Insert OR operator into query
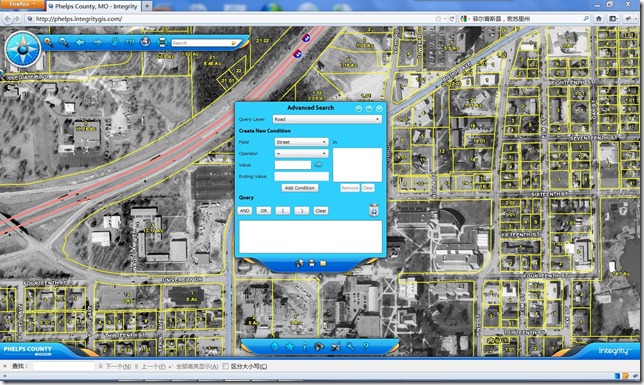The height and width of the screenshot is (385, 644). pyautogui.click(x=264, y=211)
